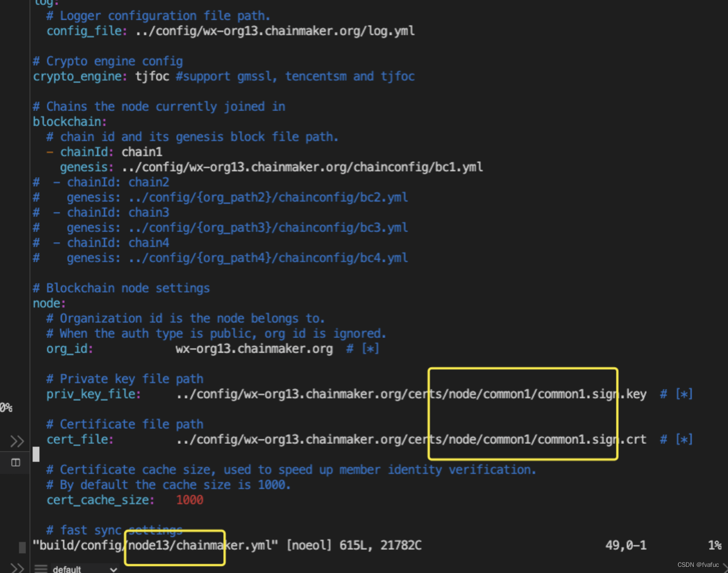Click the 'org_id:' key
The width and height of the screenshot is (728, 573).
(70, 349)
